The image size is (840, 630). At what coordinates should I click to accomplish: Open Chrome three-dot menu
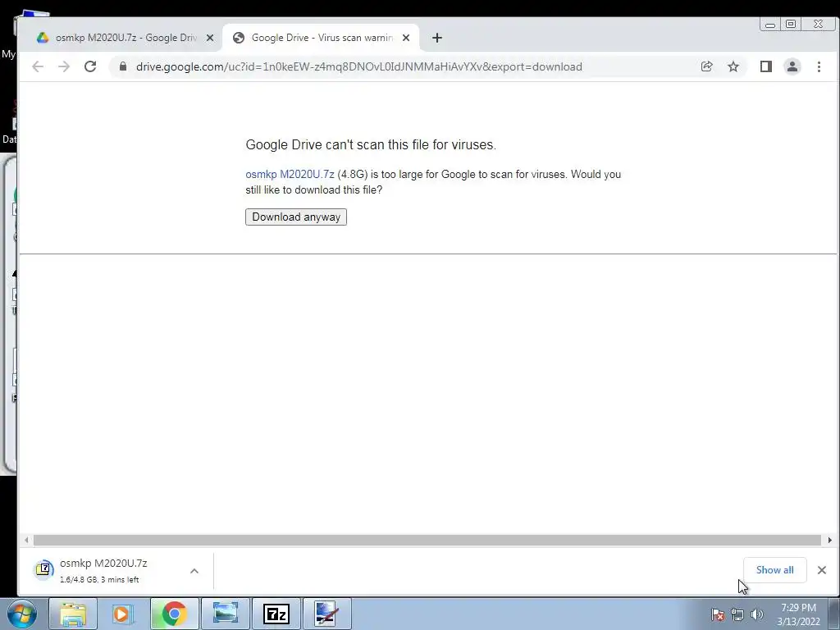click(819, 66)
